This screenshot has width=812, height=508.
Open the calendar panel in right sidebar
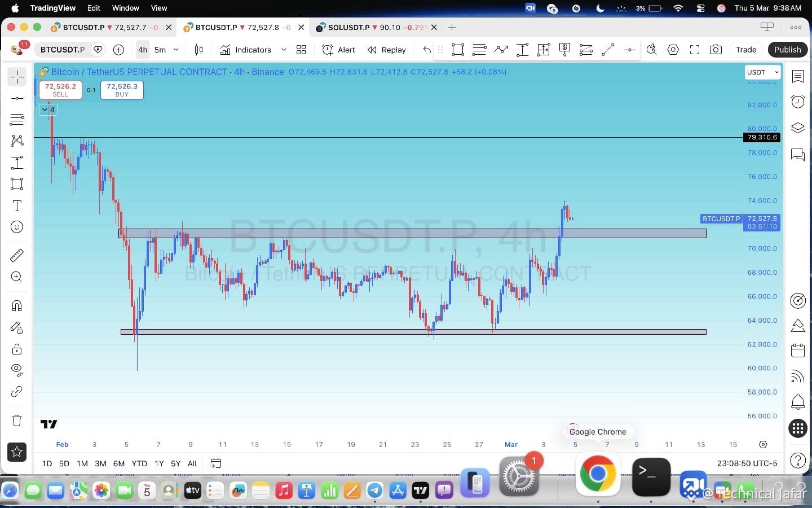[798, 351]
